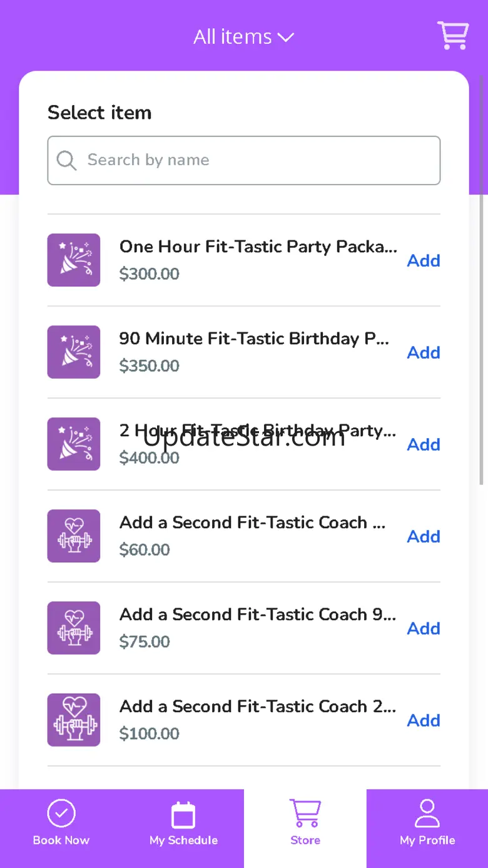Add the $400.00 2 Hour Birthday Party
488x868 pixels.
(x=424, y=444)
